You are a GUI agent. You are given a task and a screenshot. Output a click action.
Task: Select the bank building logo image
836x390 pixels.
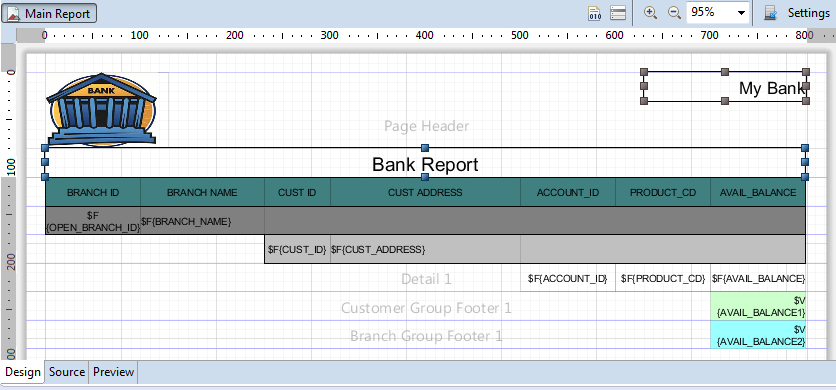click(102, 109)
